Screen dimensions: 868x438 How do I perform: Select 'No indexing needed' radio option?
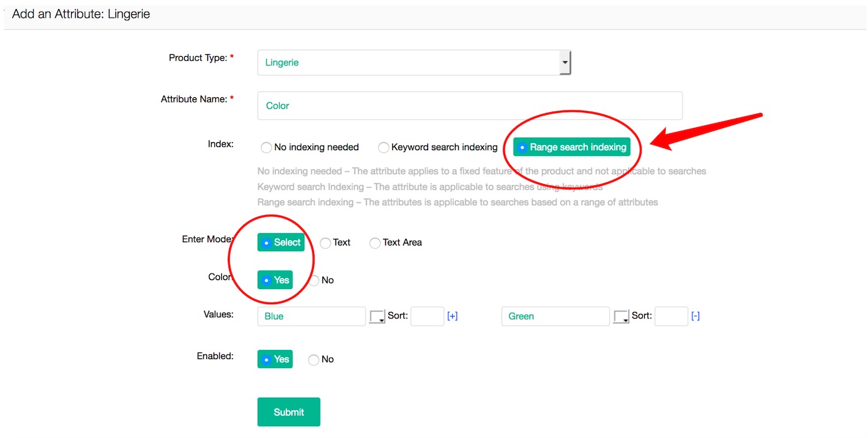[266, 148]
